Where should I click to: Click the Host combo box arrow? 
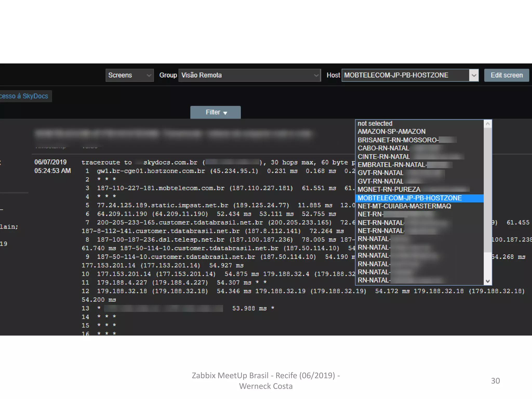pyautogui.click(x=474, y=75)
